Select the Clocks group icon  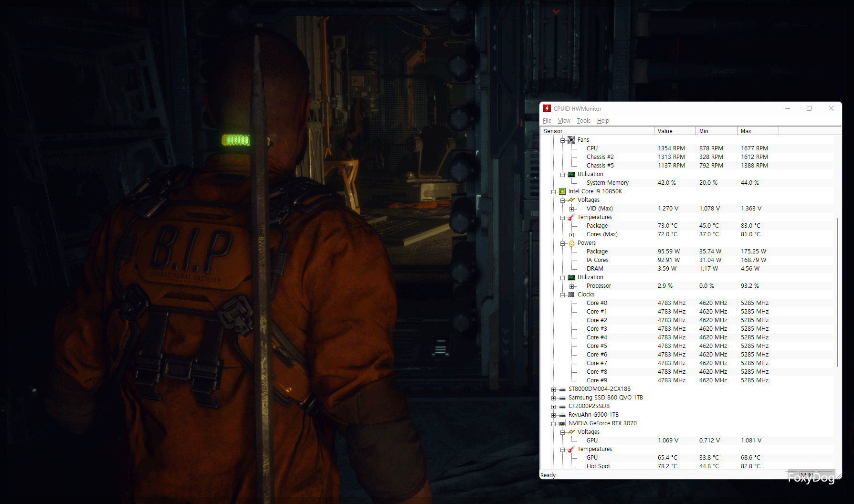coord(571,294)
